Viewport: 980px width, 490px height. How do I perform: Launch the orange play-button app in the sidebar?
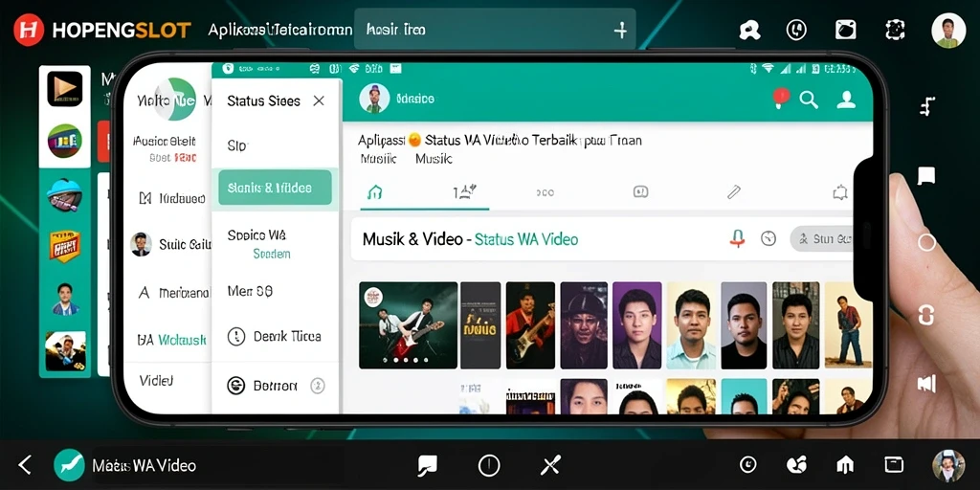(x=64, y=89)
